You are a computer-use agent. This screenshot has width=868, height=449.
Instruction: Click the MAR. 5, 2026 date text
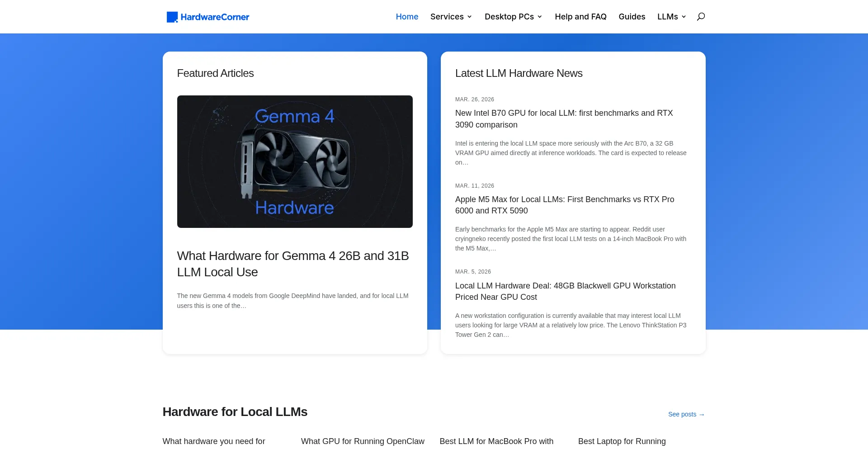click(x=473, y=272)
